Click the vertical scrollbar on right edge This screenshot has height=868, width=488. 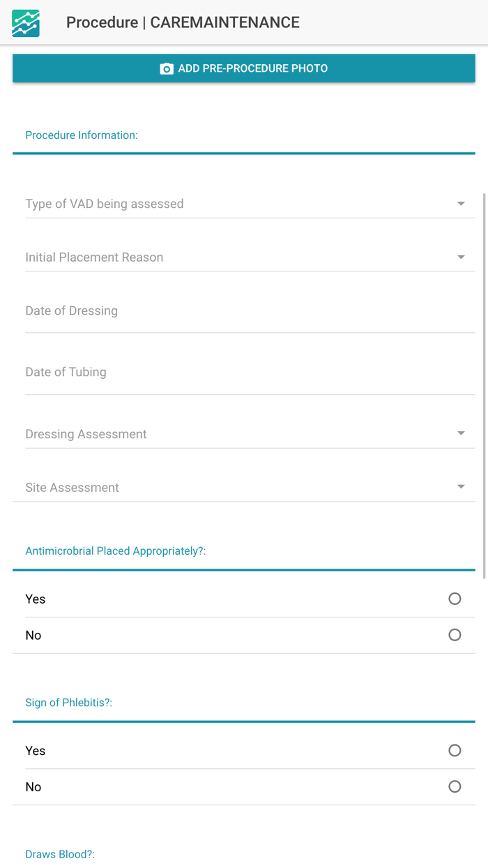pos(485,384)
